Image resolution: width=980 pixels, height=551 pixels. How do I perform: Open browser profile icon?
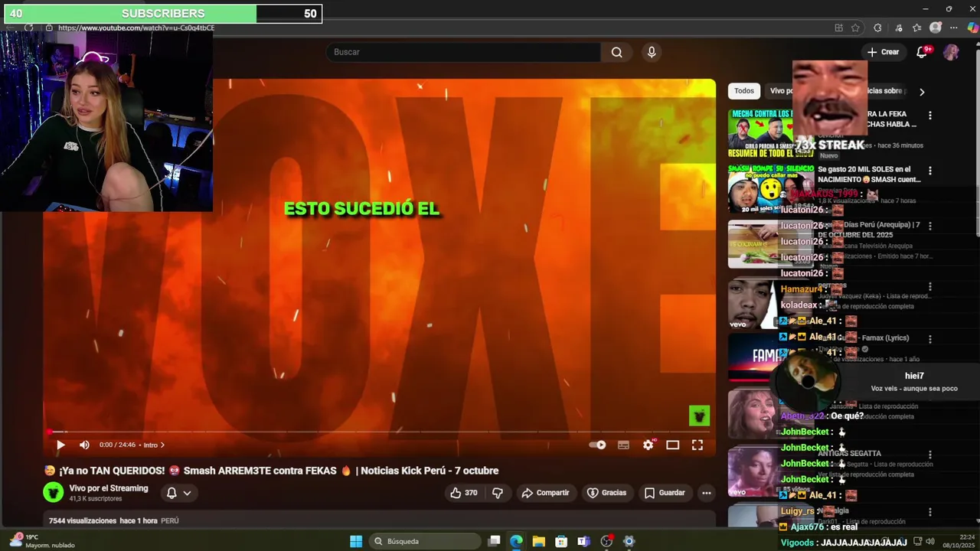click(935, 28)
